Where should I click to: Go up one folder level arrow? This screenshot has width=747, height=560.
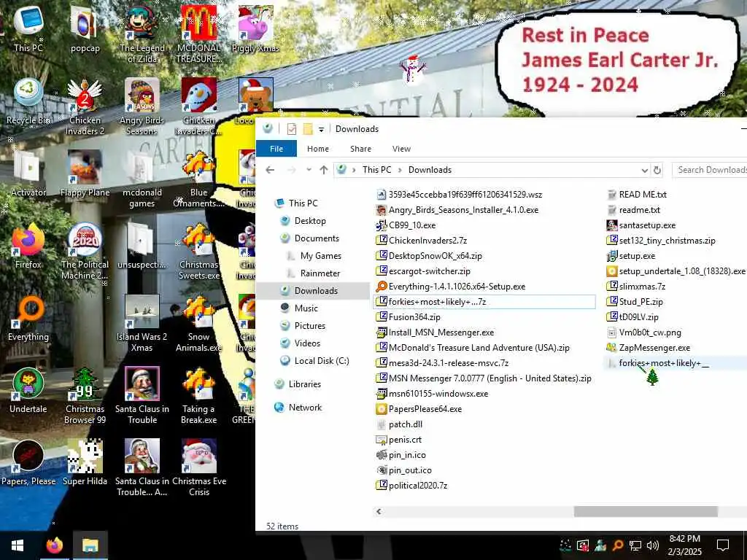[x=324, y=170]
